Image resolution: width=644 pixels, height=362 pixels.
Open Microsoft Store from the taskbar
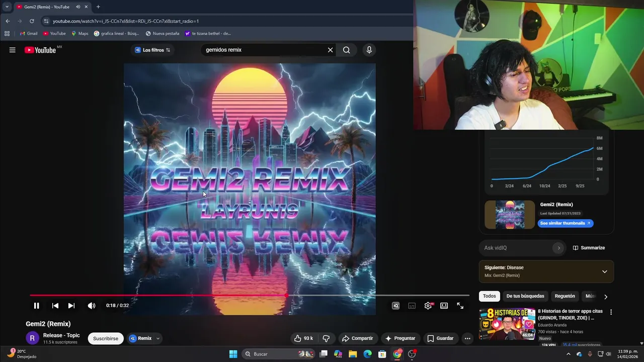tap(382, 354)
